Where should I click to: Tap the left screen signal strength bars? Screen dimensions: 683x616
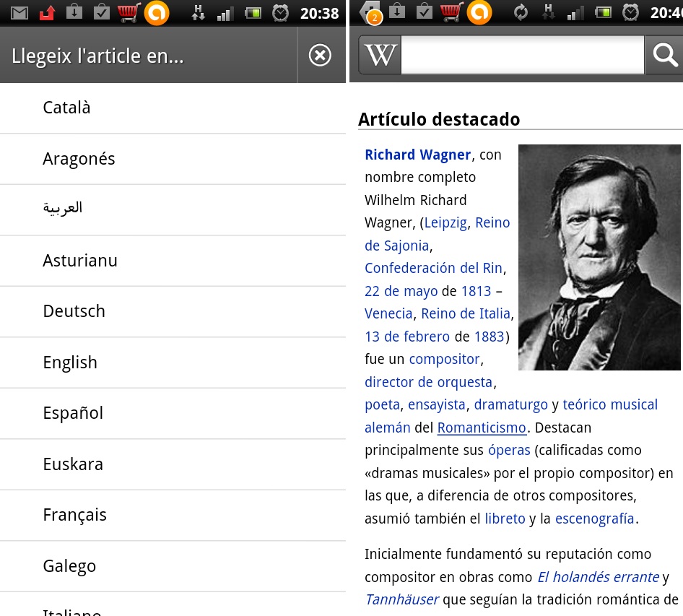pyautogui.click(x=225, y=14)
